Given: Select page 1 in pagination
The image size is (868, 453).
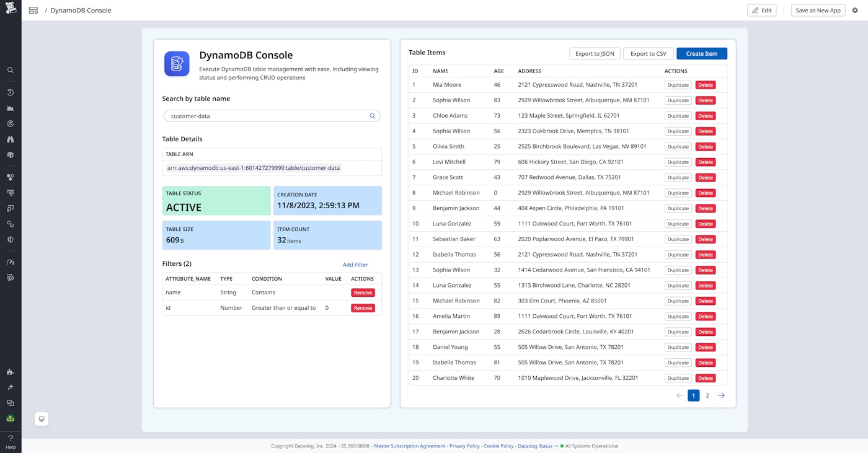Looking at the screenshot, I should pos(694,395).
